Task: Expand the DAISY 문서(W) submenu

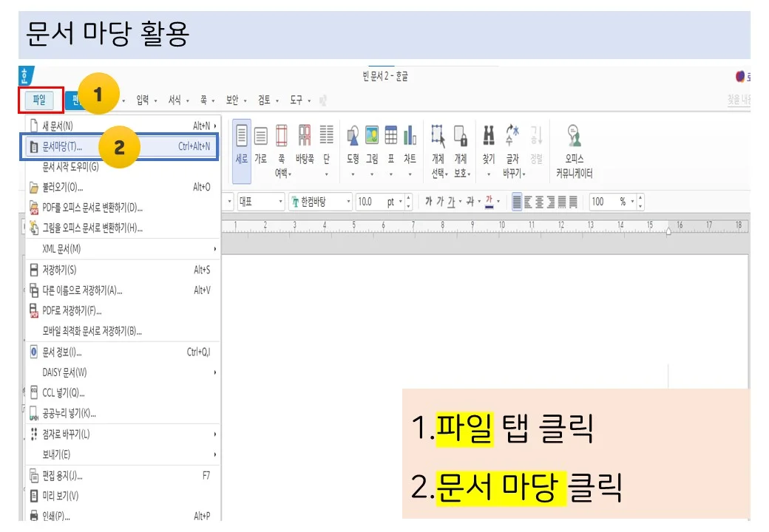Action: [123, 372]
